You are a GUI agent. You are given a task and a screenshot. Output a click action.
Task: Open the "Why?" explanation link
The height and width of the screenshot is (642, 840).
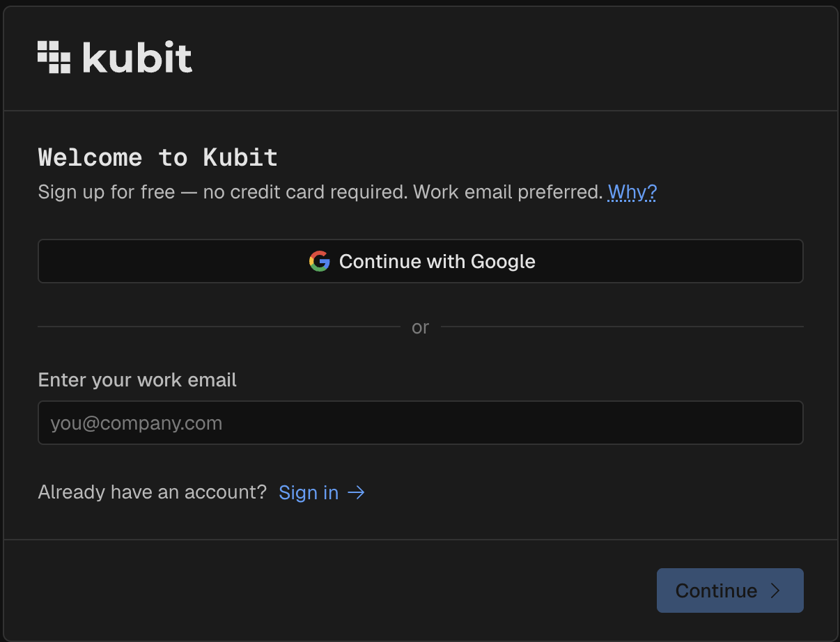click(632, 192)
